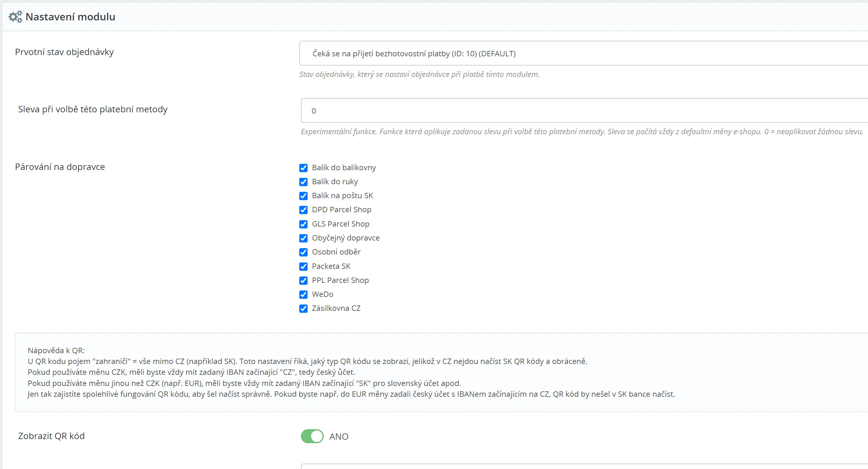Image resolution: width=868 pixels, height=469 pixels.
Task: Uncheck GLS Parcel Shop carrier
Action: [303, 224]
